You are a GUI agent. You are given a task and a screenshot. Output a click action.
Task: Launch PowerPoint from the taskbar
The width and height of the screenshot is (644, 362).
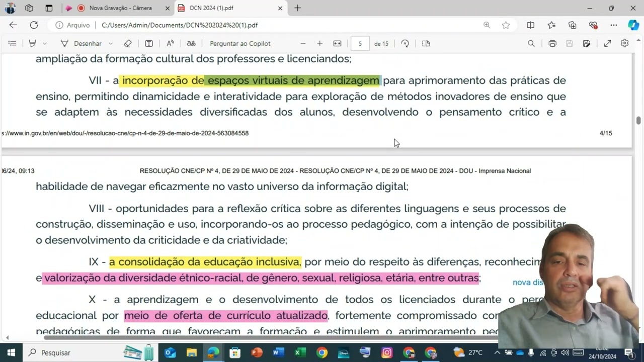tap(257, 352)
